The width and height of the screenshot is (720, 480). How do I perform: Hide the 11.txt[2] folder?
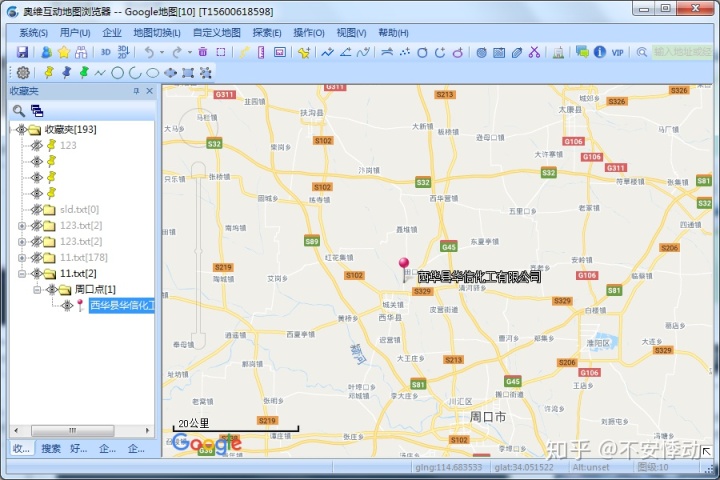pyautogui.click(x=36, y=274)
